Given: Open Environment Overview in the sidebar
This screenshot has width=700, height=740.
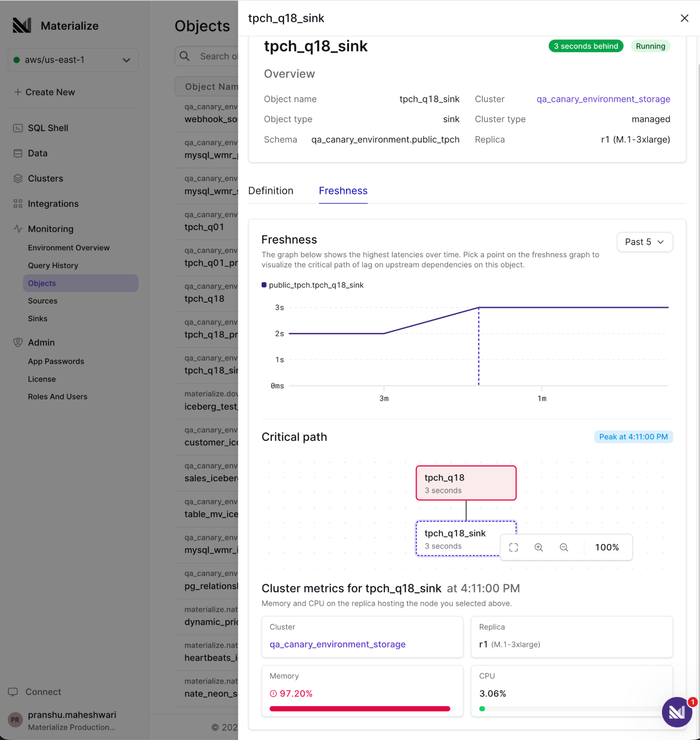Looking at the screenshot, I should 68,248.
